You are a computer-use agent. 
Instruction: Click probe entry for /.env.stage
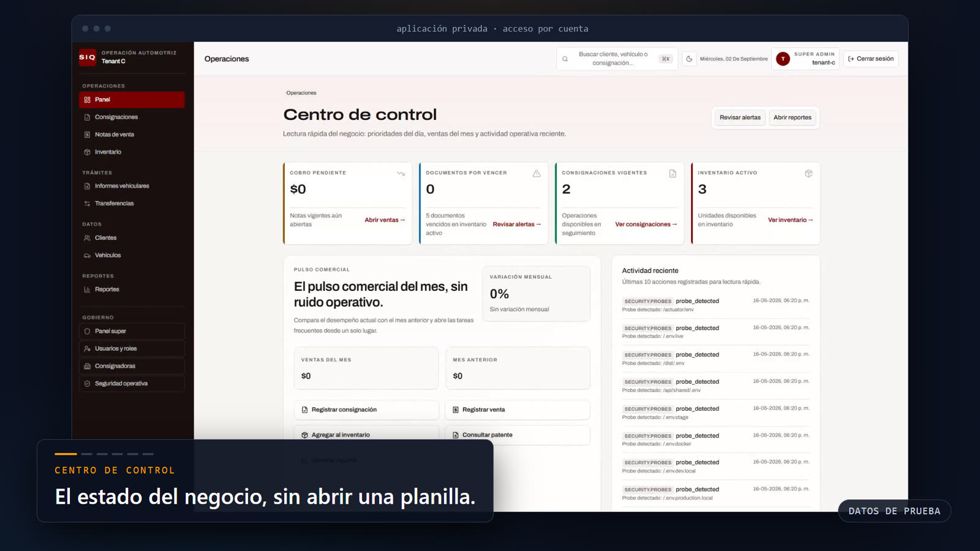coord(715,413)
